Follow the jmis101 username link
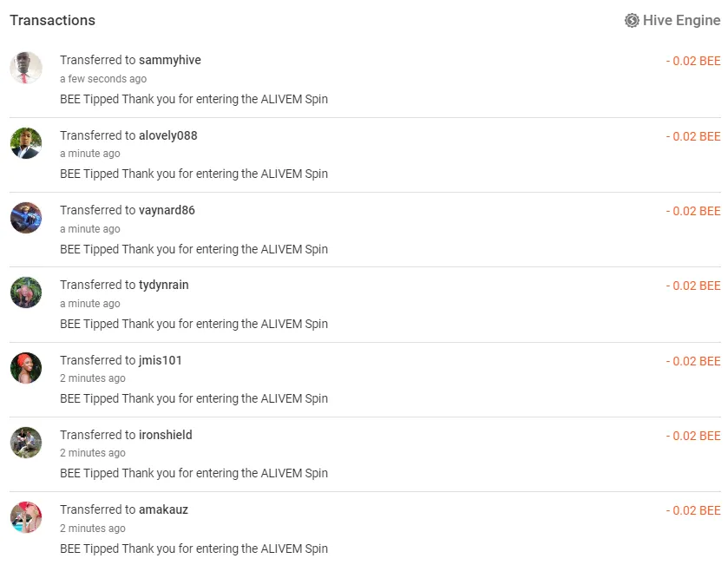This screenshot has width=728, height=565. click(x=161, y=360)
